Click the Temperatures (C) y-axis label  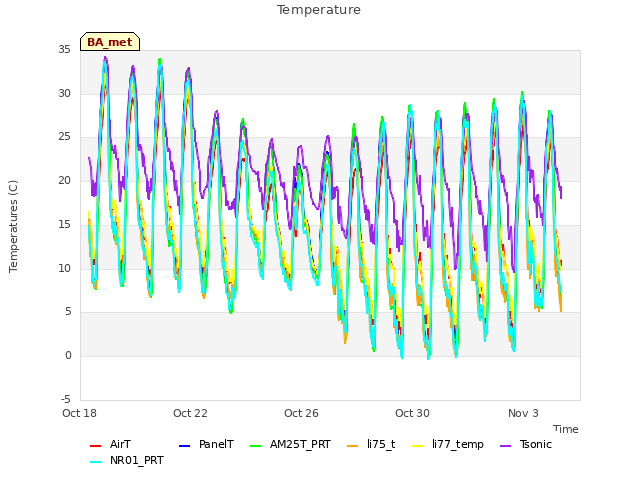click(x=13, y=226)
